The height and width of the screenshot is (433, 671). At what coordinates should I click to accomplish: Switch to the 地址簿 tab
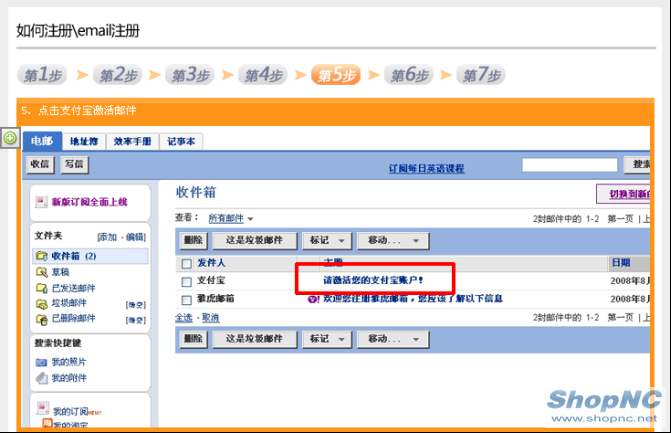(84, 141)
